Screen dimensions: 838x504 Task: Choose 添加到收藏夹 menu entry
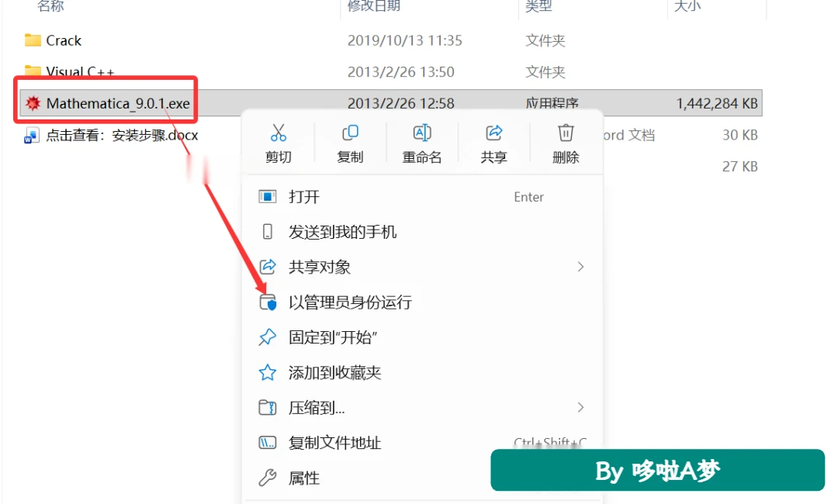pyautogui.click(x=422, y=372)
